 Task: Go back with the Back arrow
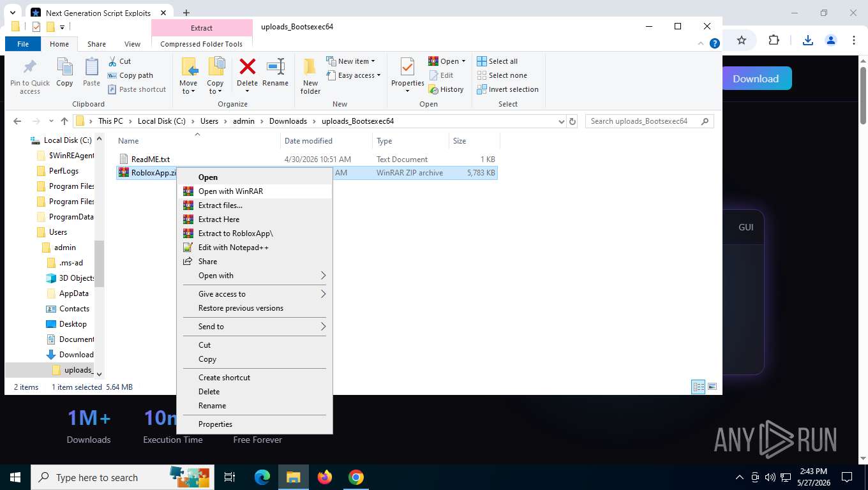[17, 121]
